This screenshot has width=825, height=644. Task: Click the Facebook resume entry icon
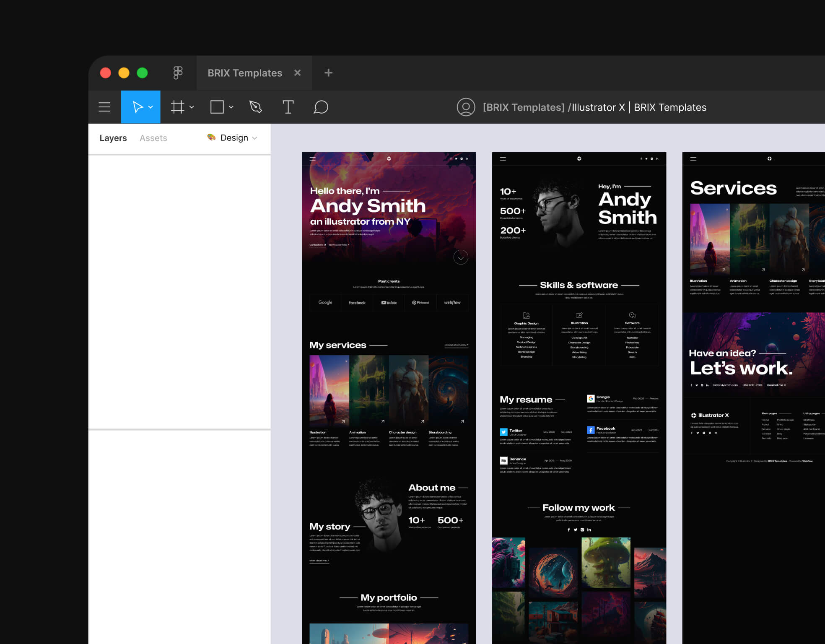[x=591, y=430]
